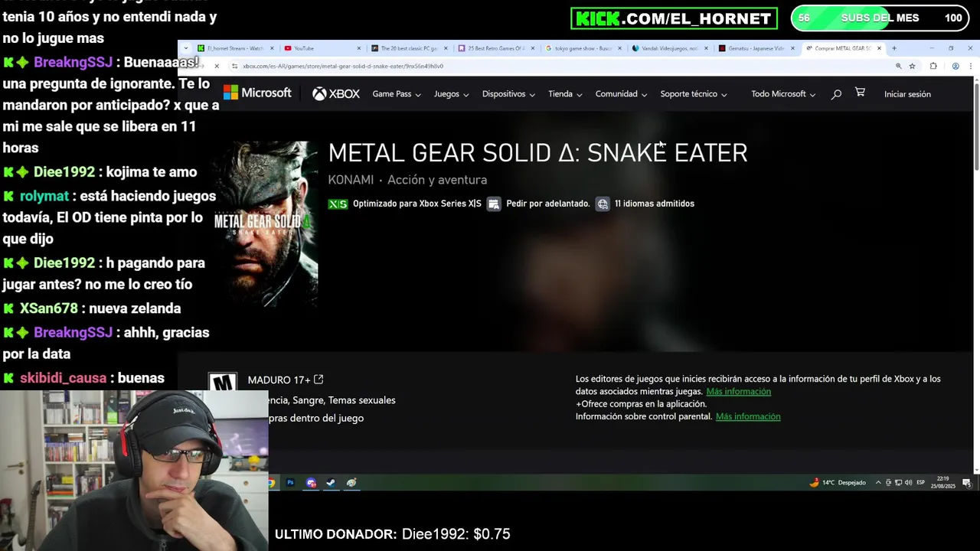Image resolution: width=980 pixels, height=551 pixels.
Task: Close the YouTube tab
Action: (358, 48)
